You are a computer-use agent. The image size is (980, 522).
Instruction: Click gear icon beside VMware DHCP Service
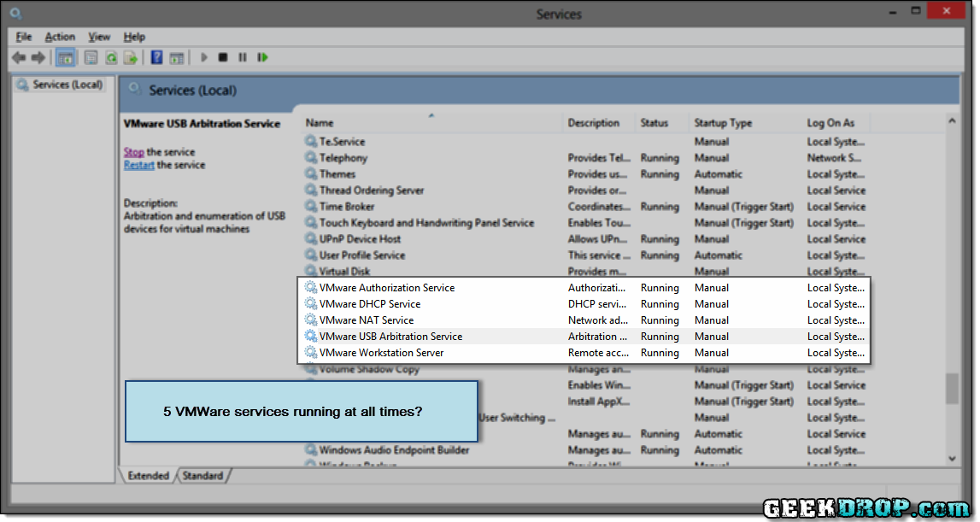tap(311, 304)
